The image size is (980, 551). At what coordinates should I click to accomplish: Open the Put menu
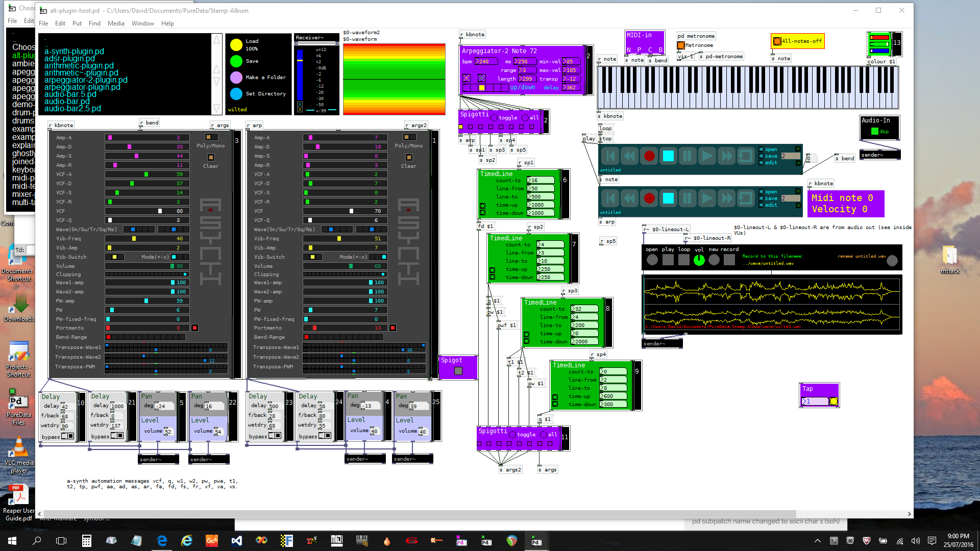(x=77, y=23)
